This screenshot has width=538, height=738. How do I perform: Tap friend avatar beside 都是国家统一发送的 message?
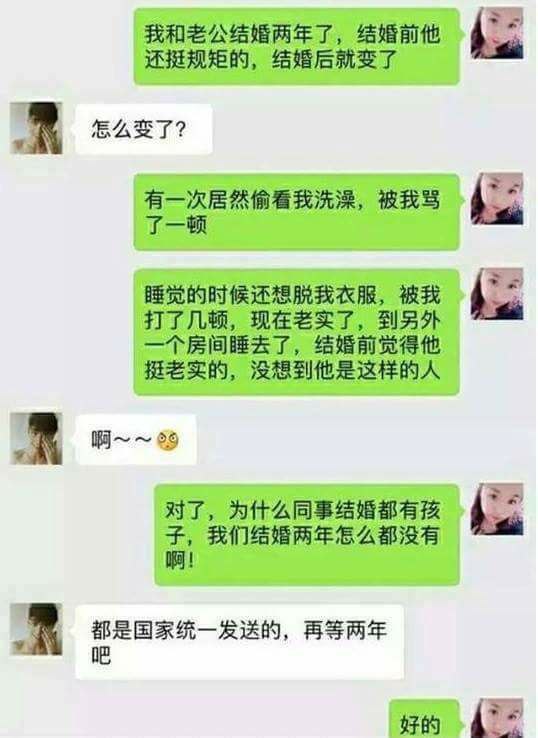(x=36, y=629)
